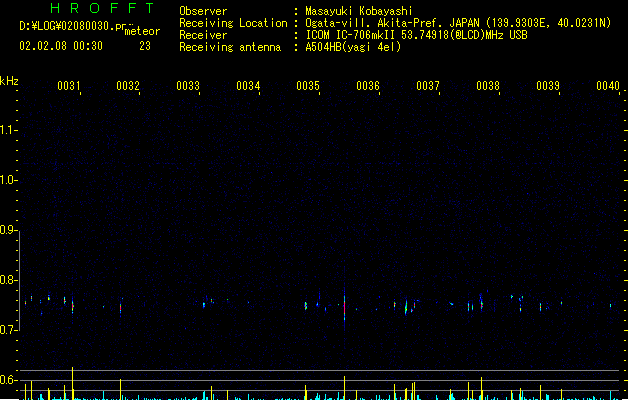Click the 0035 time marker
The width and height of the screenshot is (629, 400).
pyautogui.click(x=308, y=86)
